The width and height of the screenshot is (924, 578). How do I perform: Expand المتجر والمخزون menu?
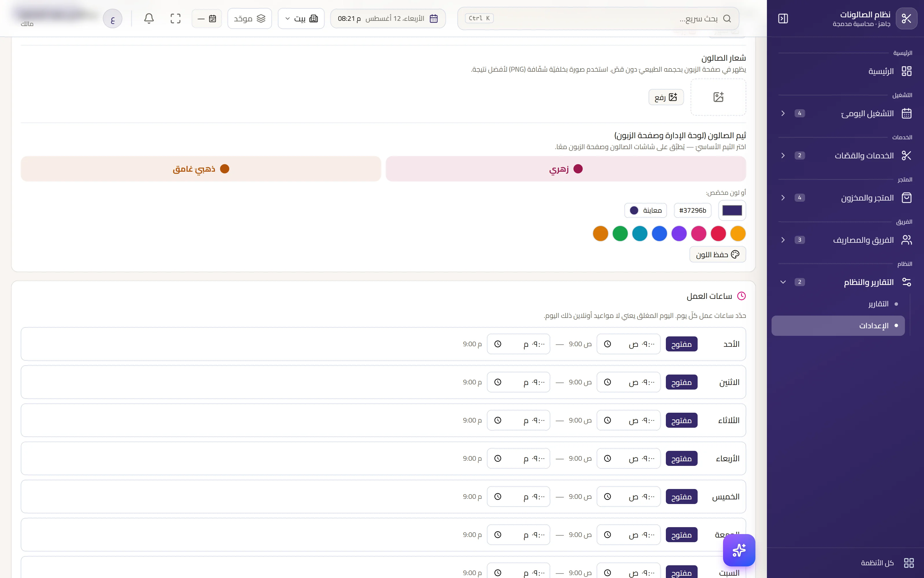[845, 198]
